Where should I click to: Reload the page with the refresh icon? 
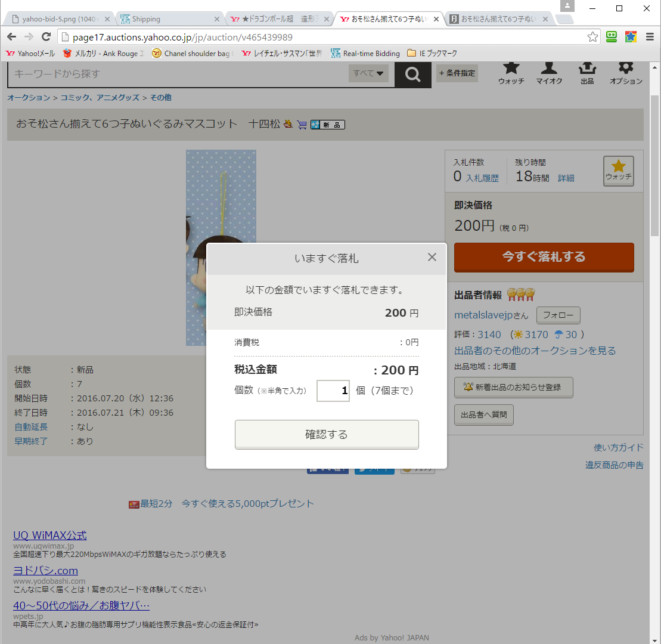[x=46, y=37]
